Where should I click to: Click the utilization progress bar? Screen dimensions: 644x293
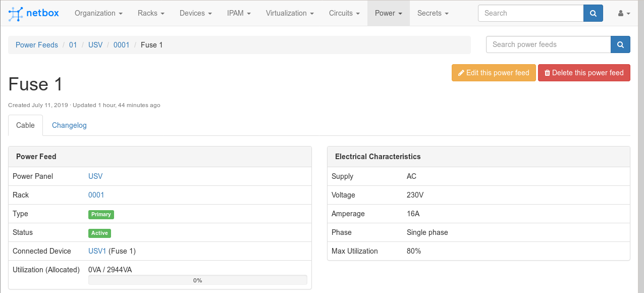(197, 280)
